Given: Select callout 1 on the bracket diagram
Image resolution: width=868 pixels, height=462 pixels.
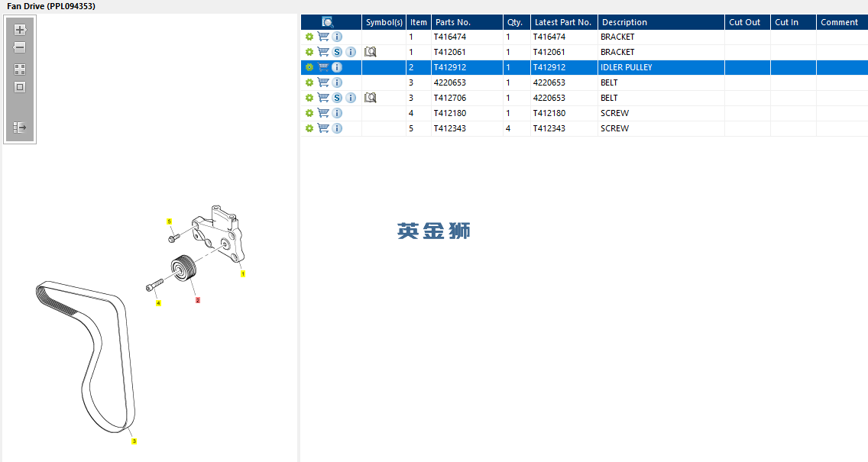Looking at the screenshot, I should click(242, 274).
